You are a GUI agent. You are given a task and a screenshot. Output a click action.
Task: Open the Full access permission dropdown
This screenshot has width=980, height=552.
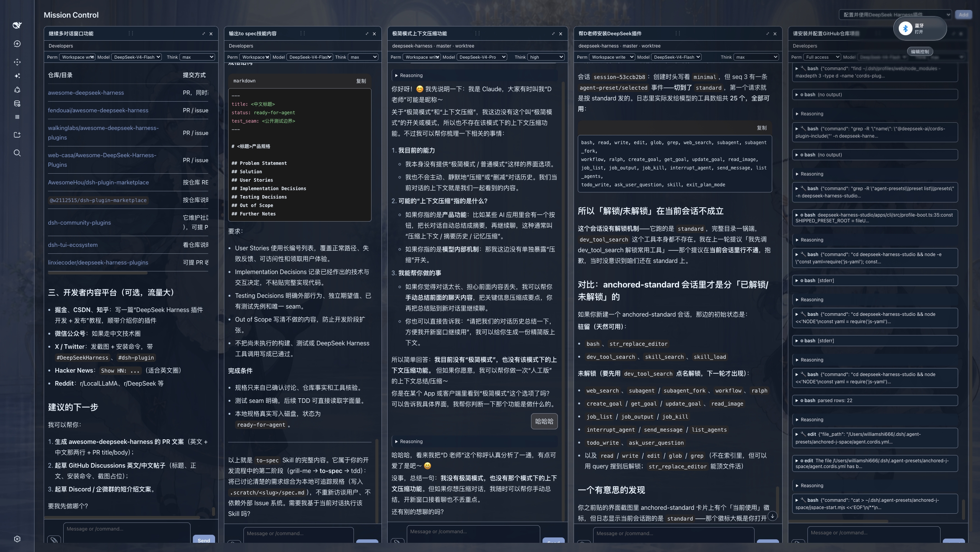coord(822,57)
